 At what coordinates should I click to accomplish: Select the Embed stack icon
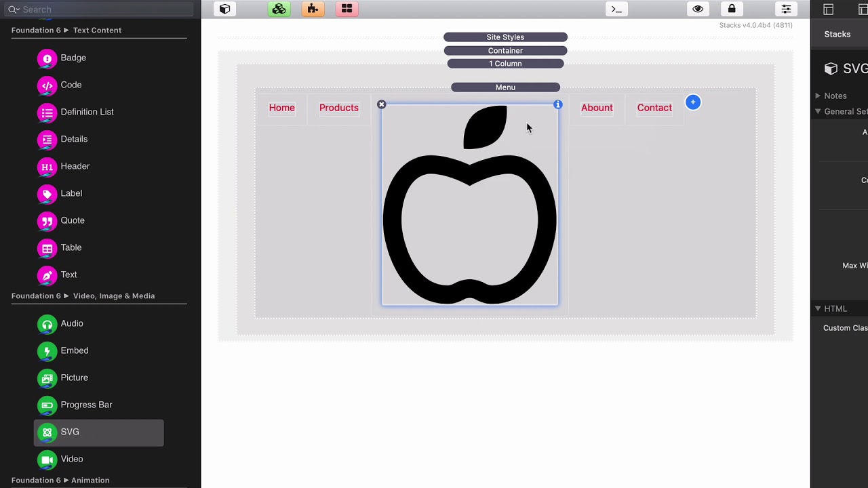47,351
